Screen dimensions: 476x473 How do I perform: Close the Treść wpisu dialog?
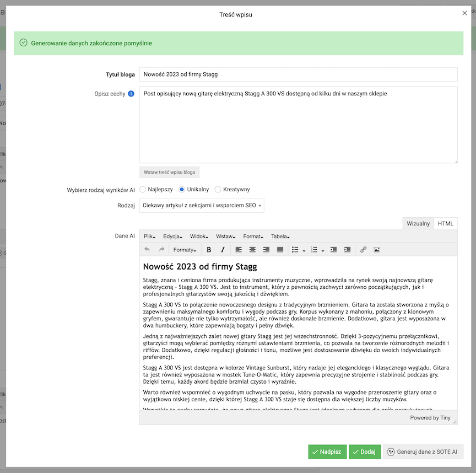coord(464,13)
